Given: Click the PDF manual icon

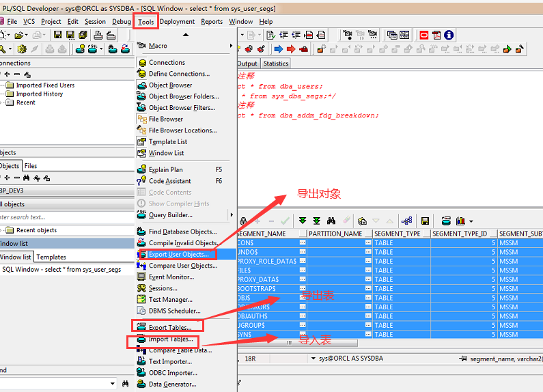Looking at the screenshot, I should click(x=436, y=35).
